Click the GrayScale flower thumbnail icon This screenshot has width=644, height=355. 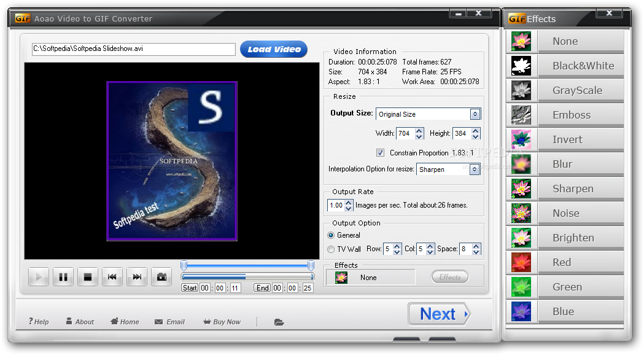[521, 90]
